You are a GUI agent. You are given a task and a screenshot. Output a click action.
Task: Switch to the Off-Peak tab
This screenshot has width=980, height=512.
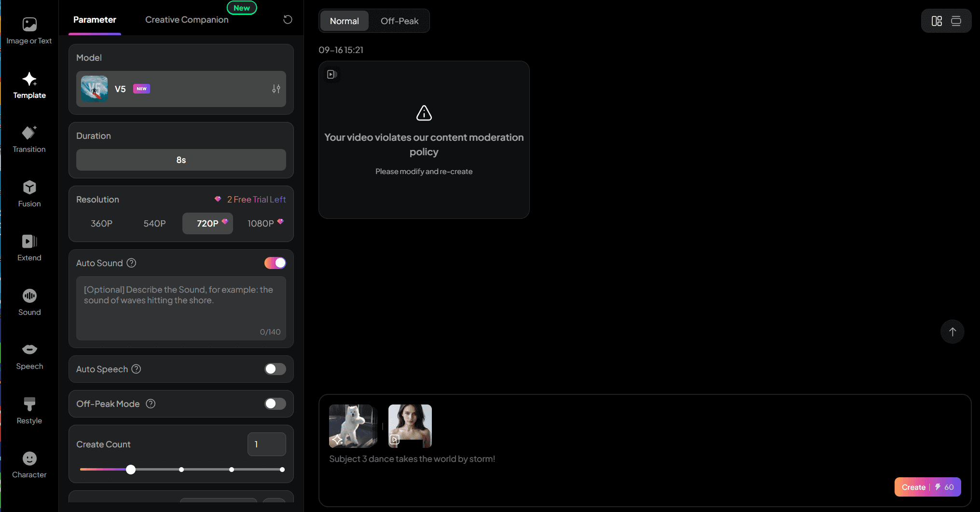[400, 21]
